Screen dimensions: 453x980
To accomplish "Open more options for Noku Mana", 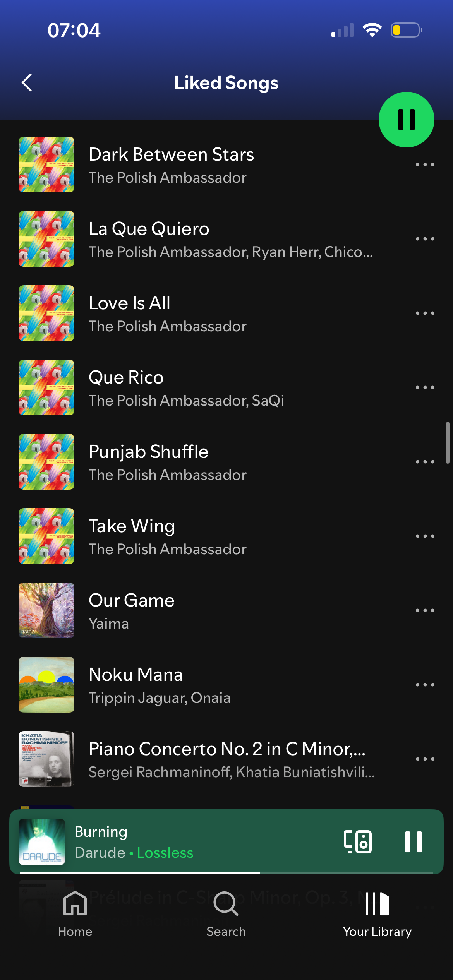I will click(425, 685).
